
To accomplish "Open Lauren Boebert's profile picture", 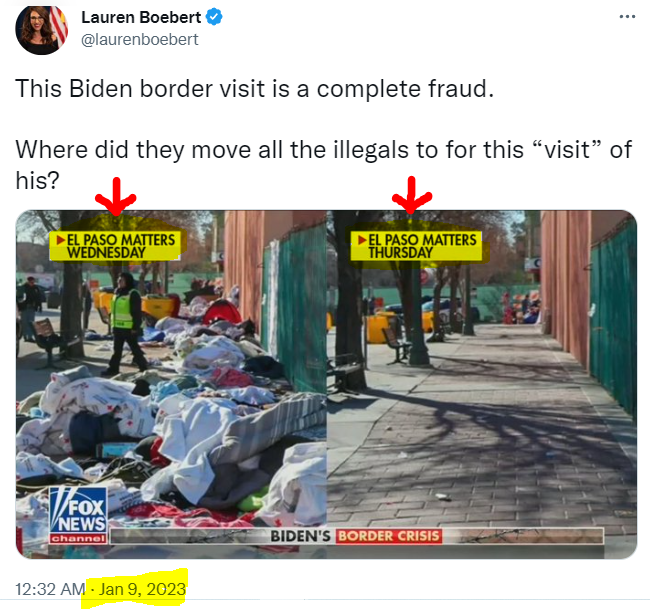I will pyautogui.click(x=41, y=29).
